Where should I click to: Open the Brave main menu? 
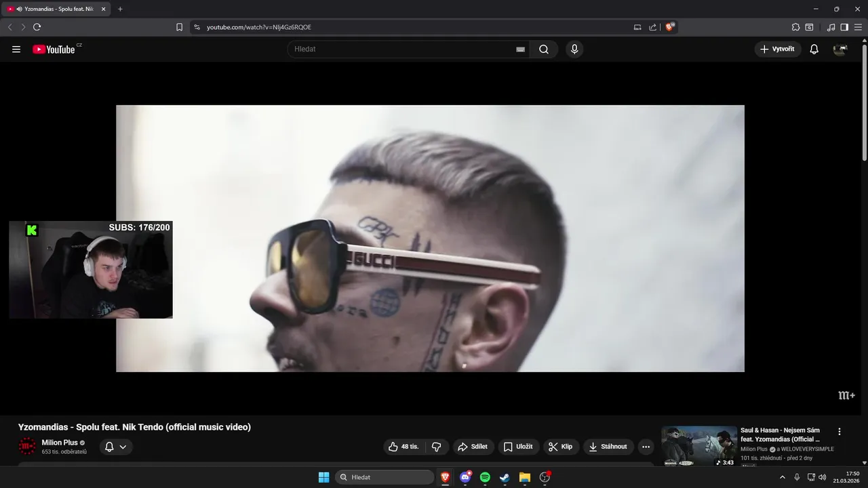coord(858,27)
